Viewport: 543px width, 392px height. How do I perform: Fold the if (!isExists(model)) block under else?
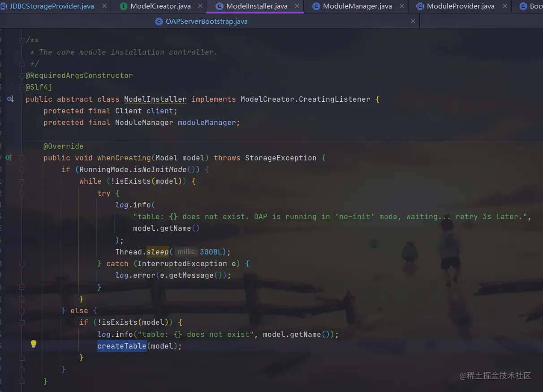tap(22, 322)
